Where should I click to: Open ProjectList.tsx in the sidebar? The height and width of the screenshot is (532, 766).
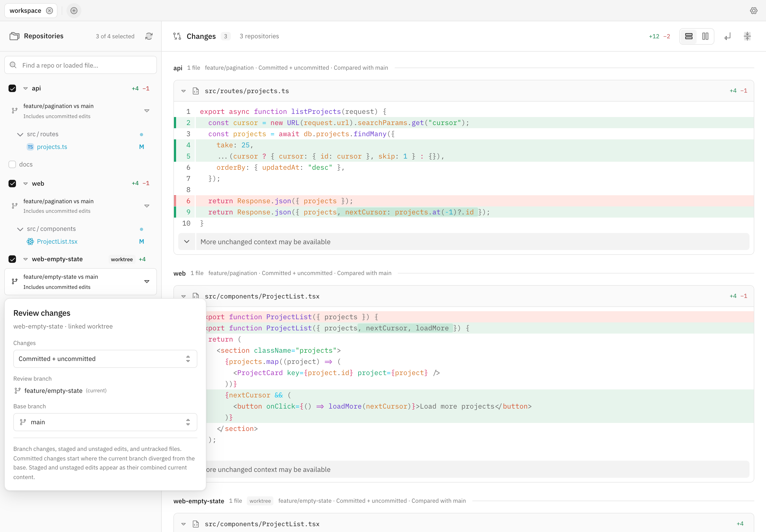(57, 241)
